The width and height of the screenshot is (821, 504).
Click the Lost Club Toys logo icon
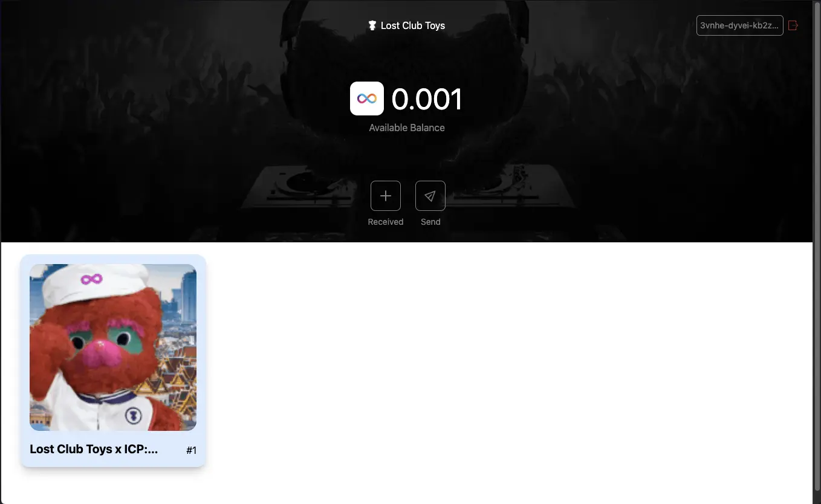(372, 25)
